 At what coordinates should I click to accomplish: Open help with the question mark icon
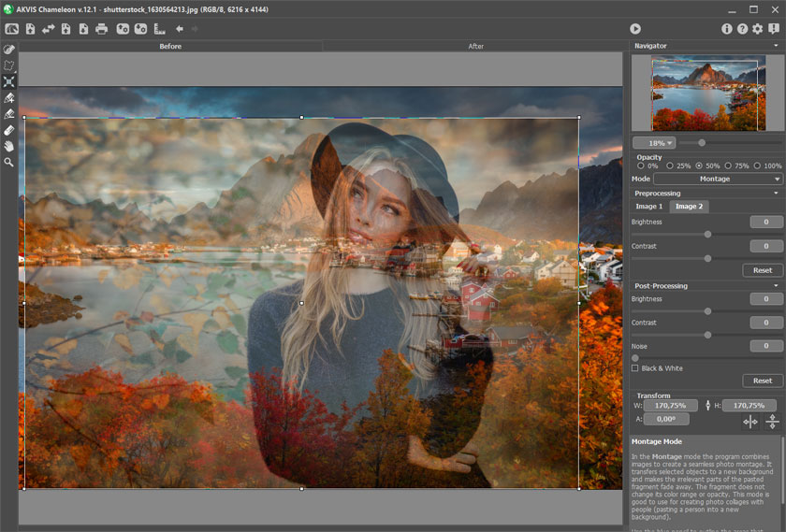[742, 29]
